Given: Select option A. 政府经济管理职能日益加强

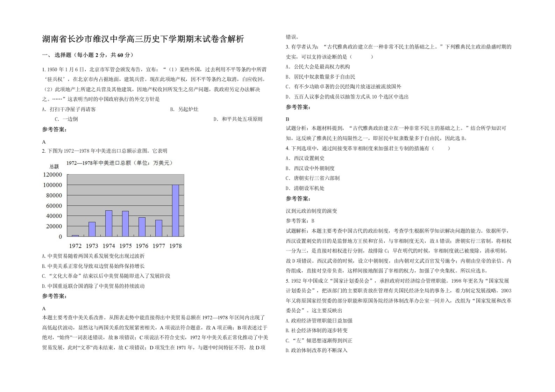Looking at the screenshot, I should pyautogui.click(x=319, y=321).
